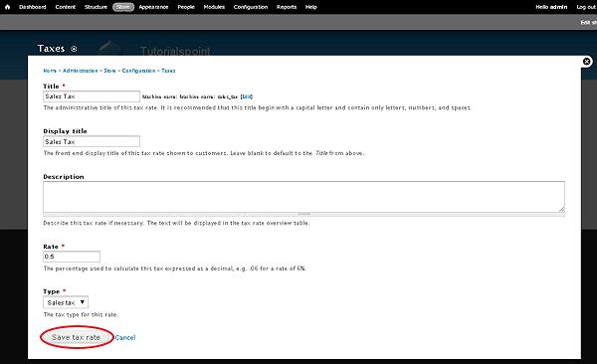This screenshot has height=364, width=597.
Task: Click the Rate input field
Action: (72, 257)
